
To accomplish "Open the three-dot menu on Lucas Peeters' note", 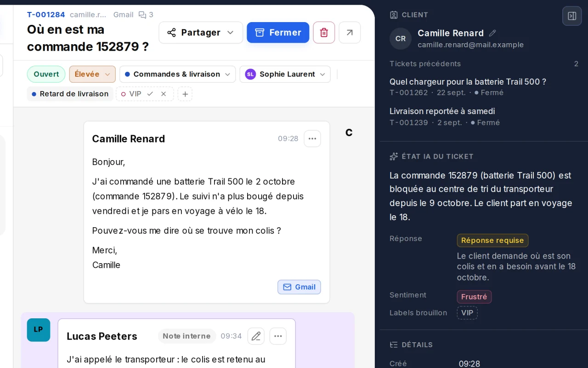I will point(278,336).
